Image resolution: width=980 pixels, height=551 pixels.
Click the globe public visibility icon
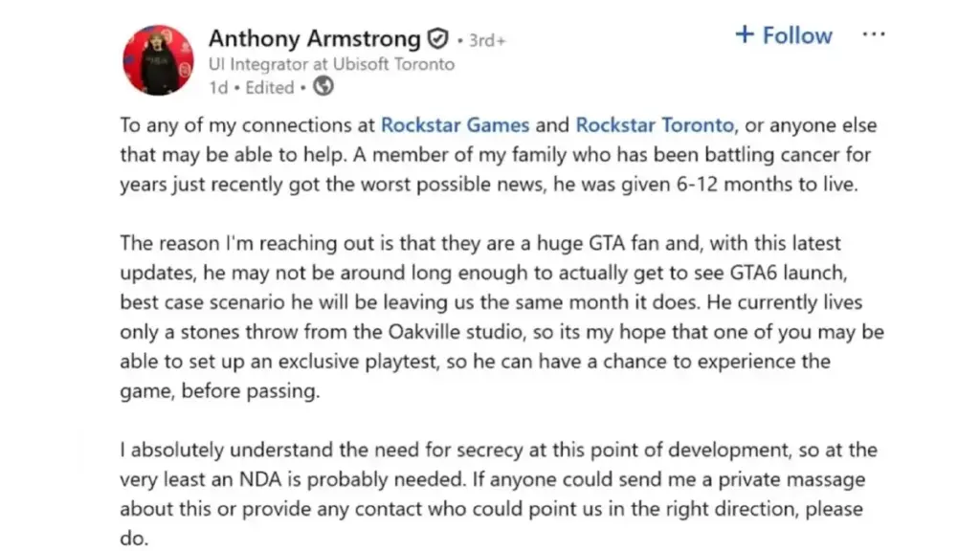[x=323, y=87]
